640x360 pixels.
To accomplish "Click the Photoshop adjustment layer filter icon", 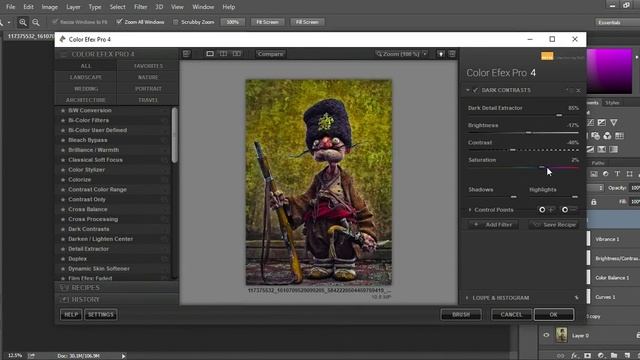I will click(x=606, y=174).
